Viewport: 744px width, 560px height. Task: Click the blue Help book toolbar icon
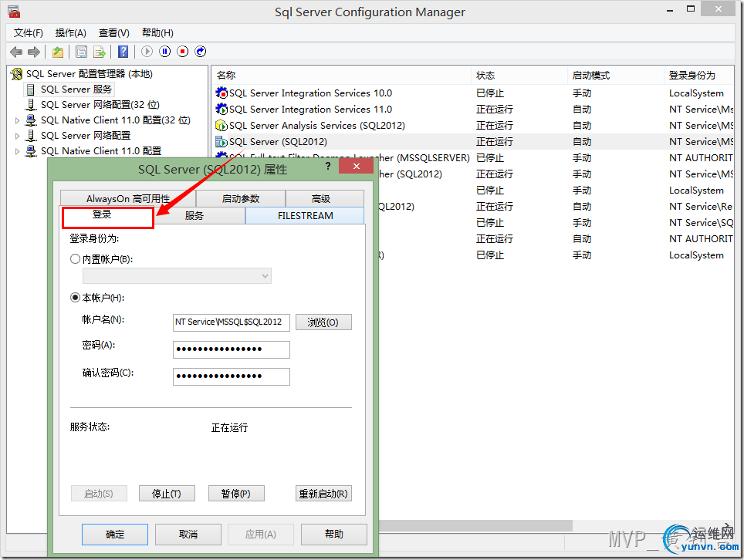(x=123, y=52)
